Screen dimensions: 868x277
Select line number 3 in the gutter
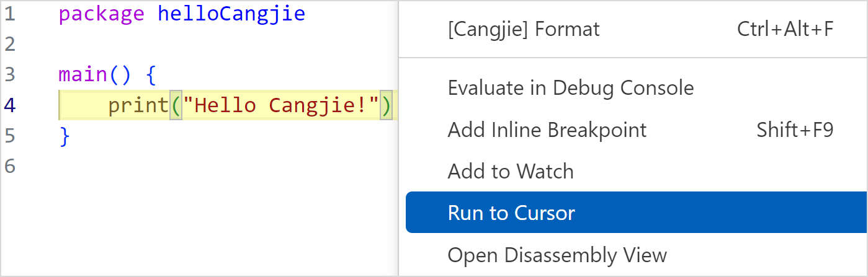pos(10,75)
